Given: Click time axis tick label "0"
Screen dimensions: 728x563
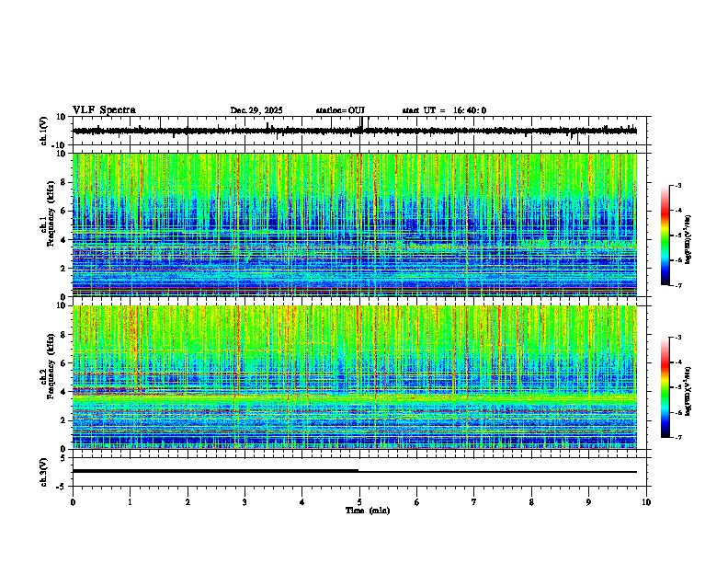Looking at the screenshot, I should [x=73, y=502].
